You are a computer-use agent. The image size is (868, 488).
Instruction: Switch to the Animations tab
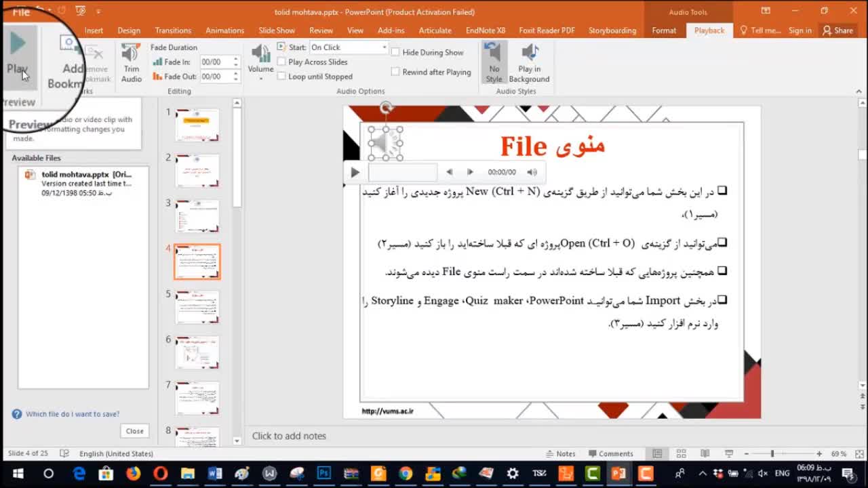(x=224, y=30)
